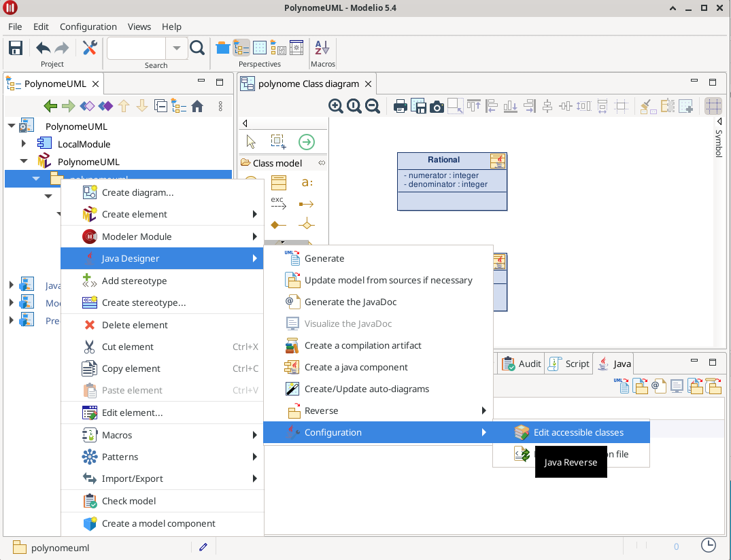
Task: Collapse the palette with left triangle
Action: click(x=245, y=124)
